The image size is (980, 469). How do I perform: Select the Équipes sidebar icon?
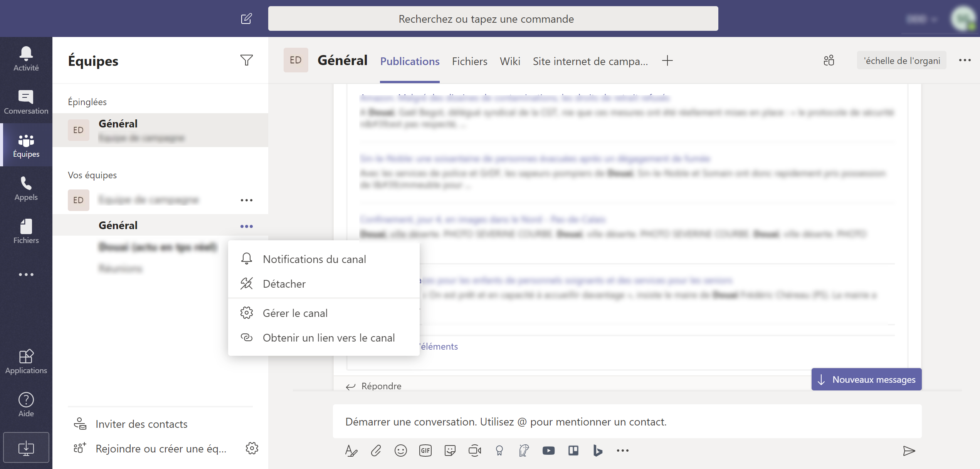[26, 145]
